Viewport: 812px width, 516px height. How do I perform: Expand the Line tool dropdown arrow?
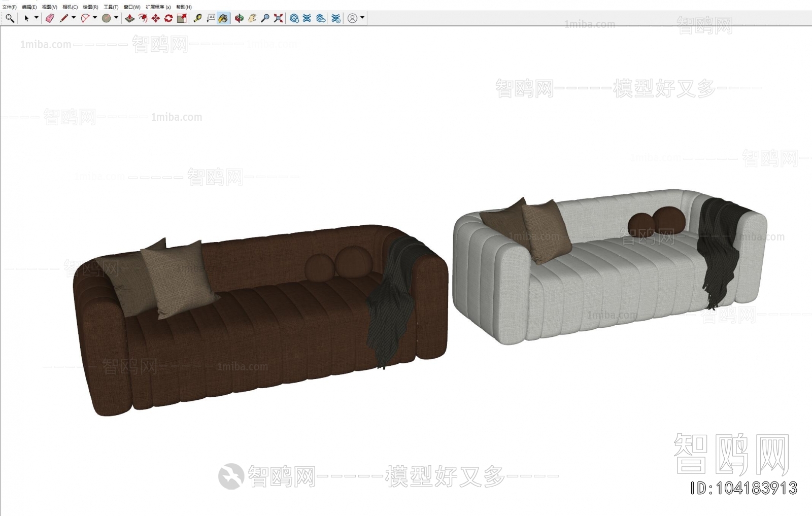click(x=74, y=18)
